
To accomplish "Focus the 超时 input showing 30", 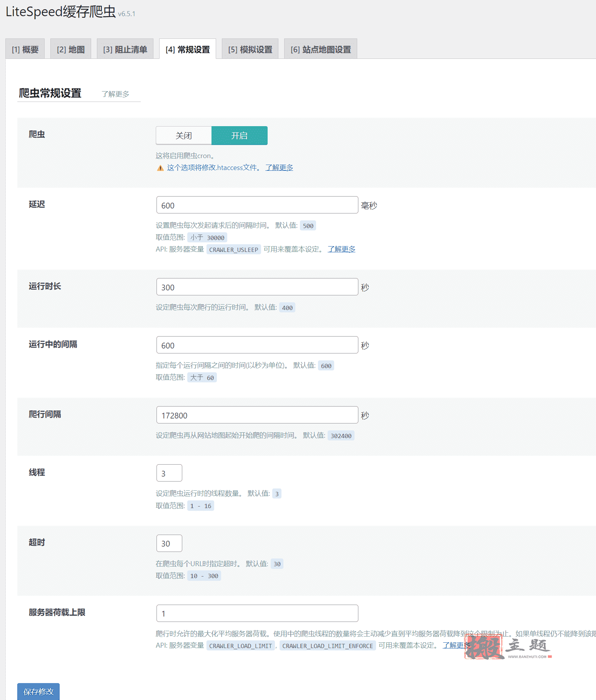I will coord(169,543).
